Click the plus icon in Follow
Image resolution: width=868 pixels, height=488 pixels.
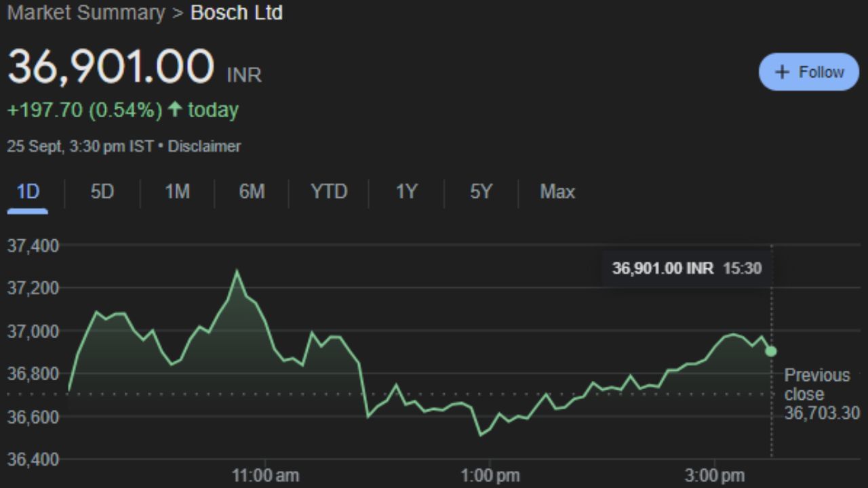click(782, 72)
